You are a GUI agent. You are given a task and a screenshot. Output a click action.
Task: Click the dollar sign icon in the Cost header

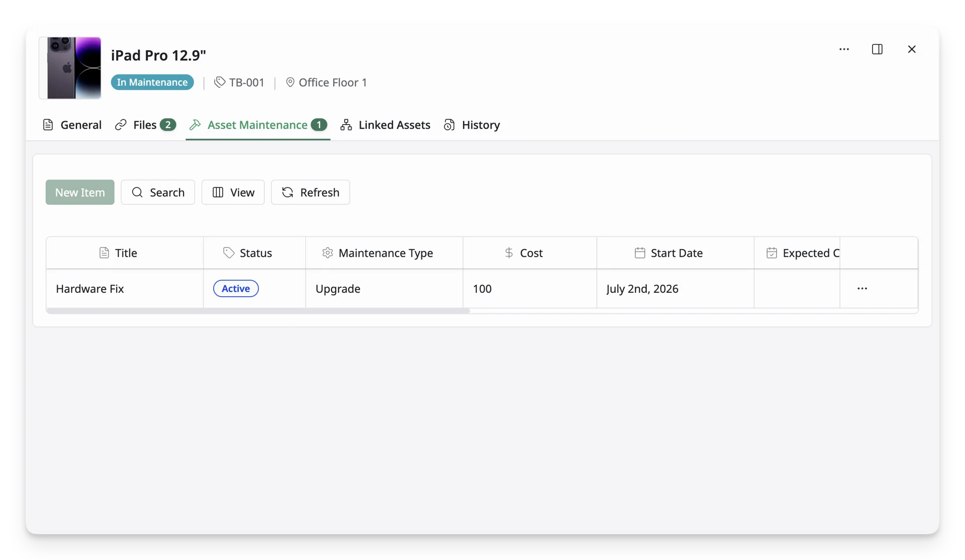509,253
